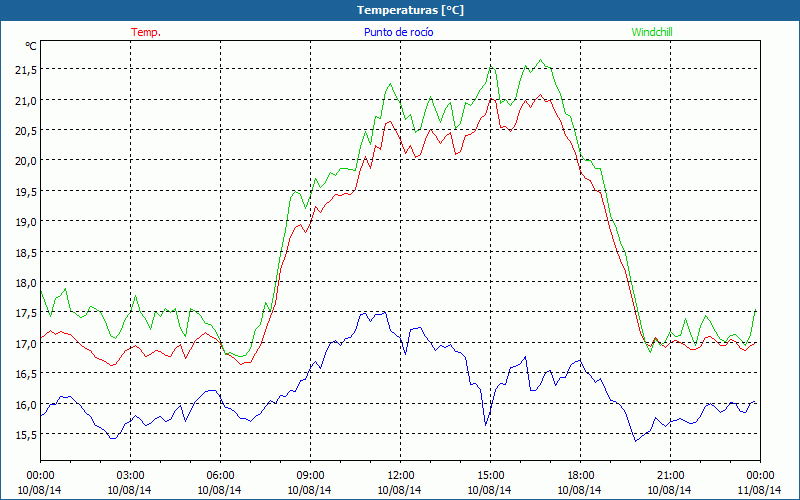Click the 17,0 y-axis value
The height and width of the screenshot is (500, 800).
26,343
